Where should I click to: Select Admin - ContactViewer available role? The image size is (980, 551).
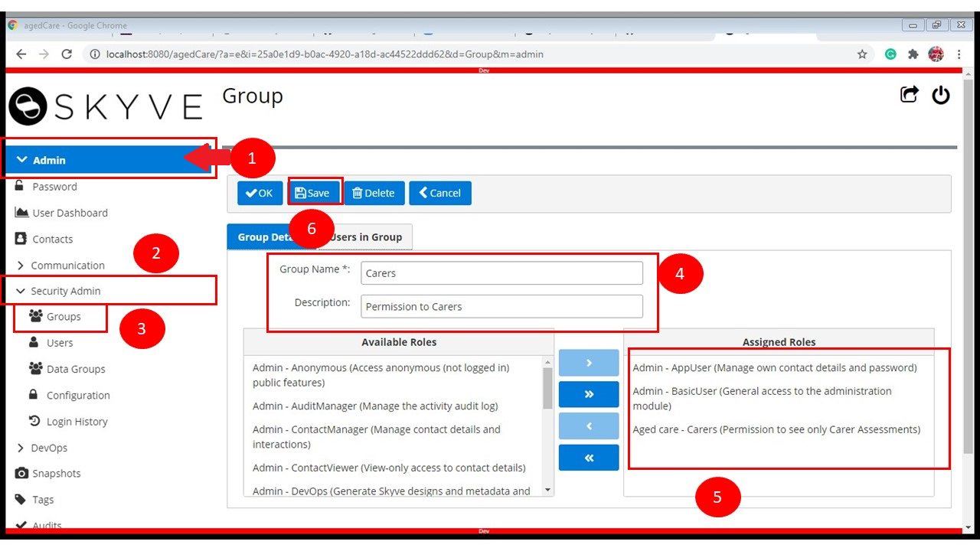point(393,468)
